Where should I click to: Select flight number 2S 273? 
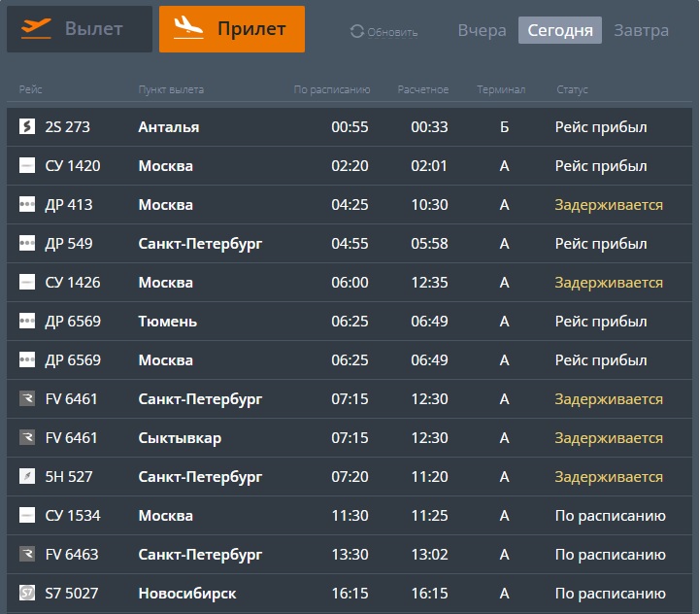pyautogui.click(x=67, y=127)
